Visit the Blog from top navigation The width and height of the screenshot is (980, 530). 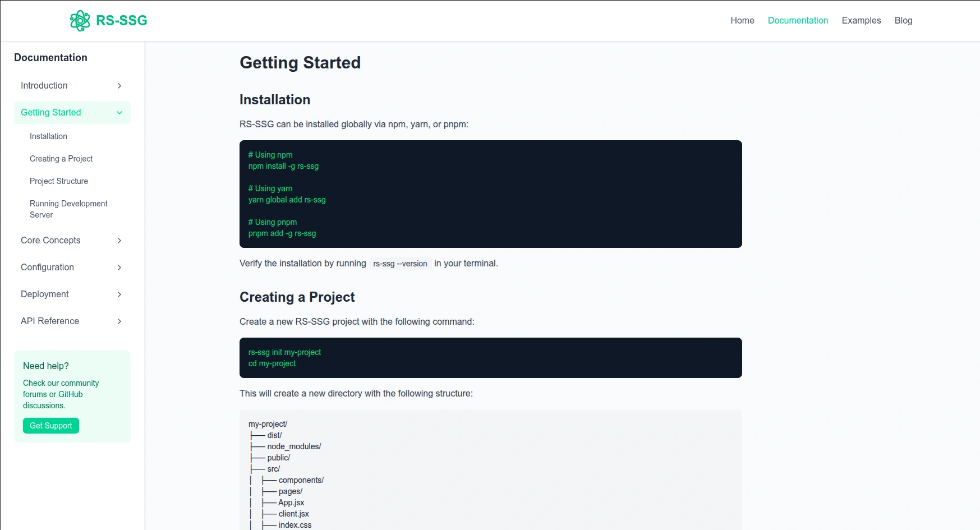coord(903,21)
